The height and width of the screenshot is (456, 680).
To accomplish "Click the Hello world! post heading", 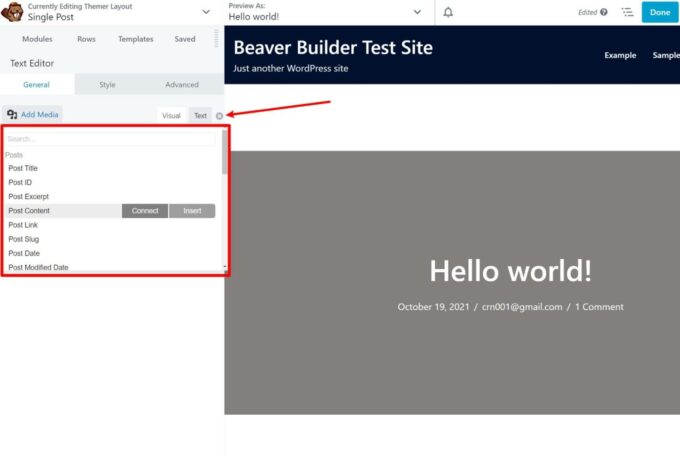I will click(x=510, y=271).
